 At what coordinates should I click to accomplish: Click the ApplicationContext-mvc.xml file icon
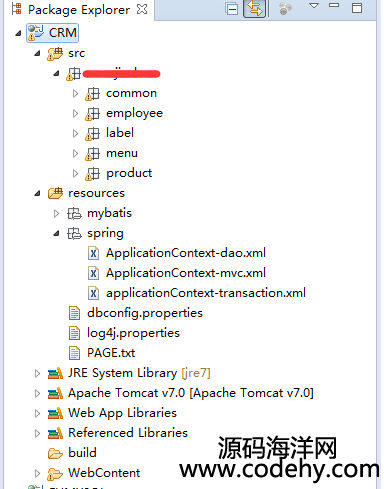point(93,273)
